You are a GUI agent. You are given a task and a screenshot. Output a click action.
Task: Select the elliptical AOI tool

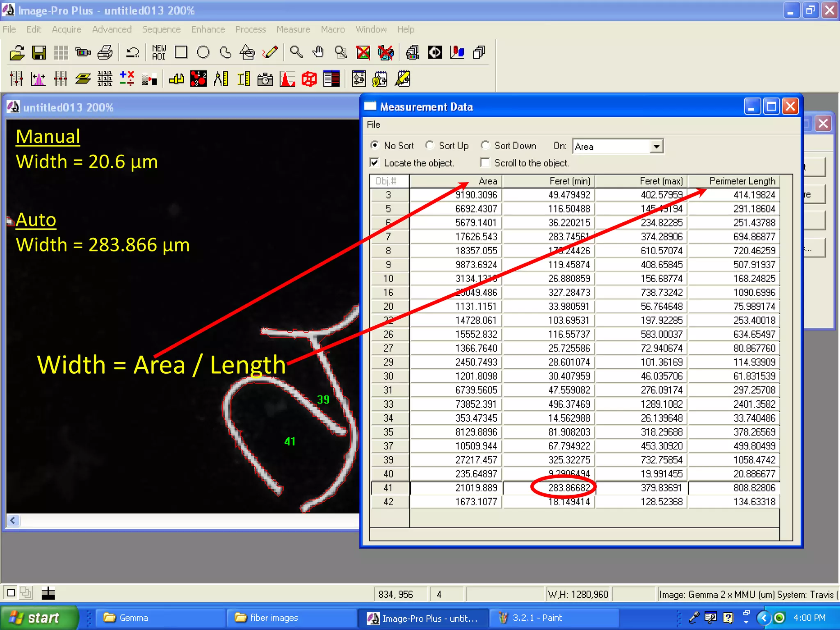pos(203,52)
